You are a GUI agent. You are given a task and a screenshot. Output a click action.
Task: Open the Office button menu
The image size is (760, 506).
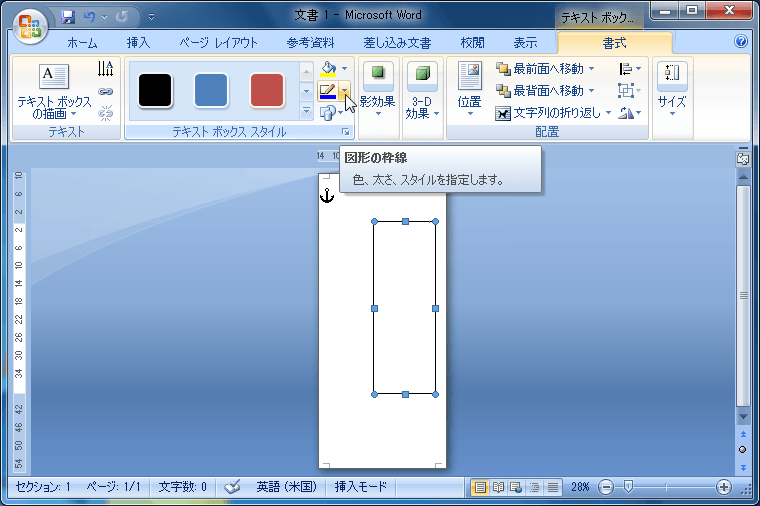tap(30, 26)
